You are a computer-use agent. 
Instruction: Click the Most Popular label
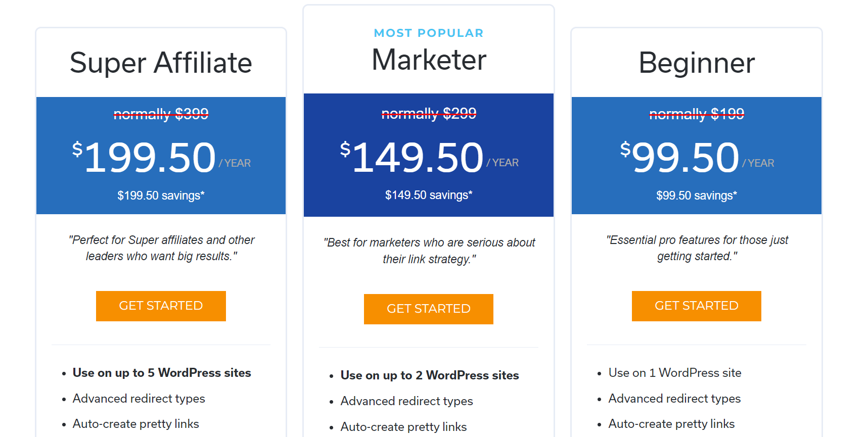coord(429,33)
